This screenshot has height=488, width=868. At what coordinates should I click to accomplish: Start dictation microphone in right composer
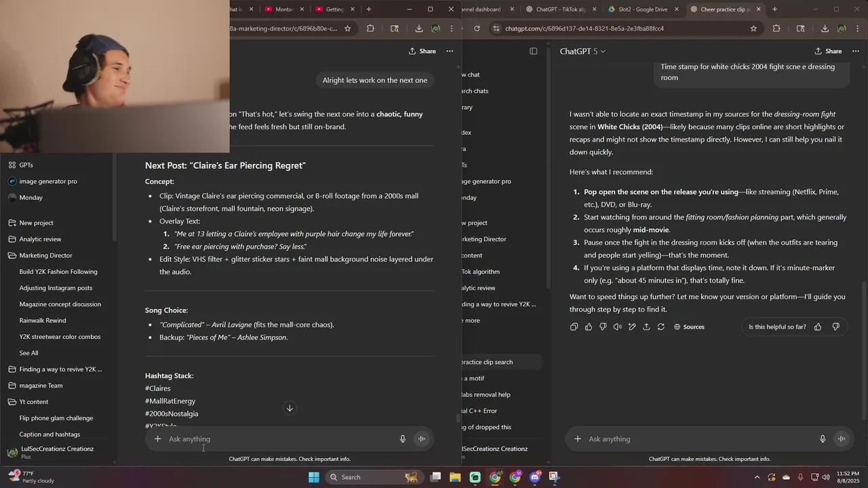point(823,439)
